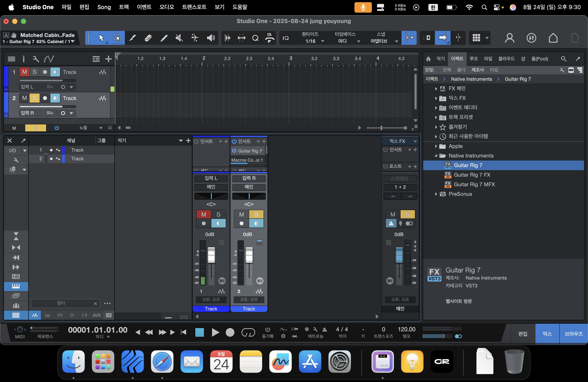588x382 pixels.
Task: Click the Record button in transport
Action: (230, 332)
